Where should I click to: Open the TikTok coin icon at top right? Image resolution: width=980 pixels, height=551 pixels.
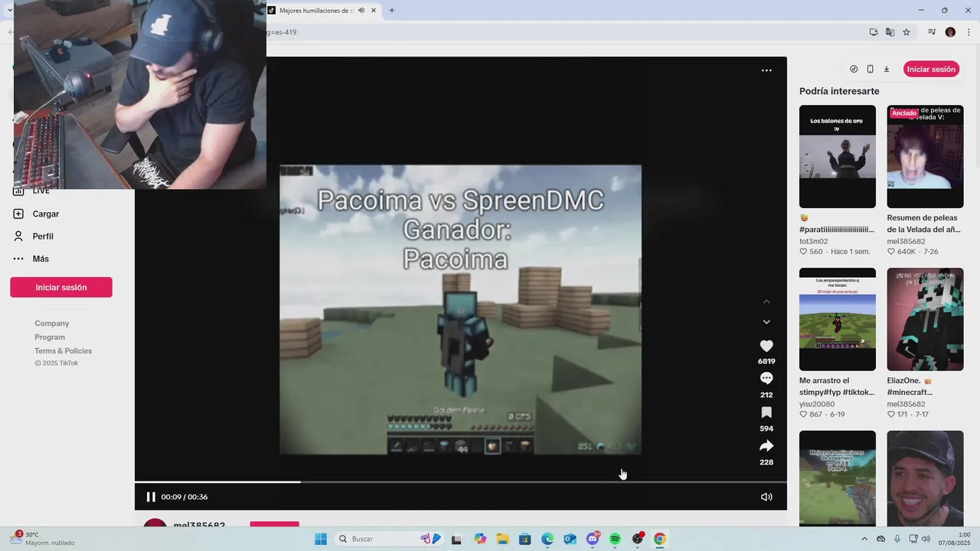pos(854,69)
